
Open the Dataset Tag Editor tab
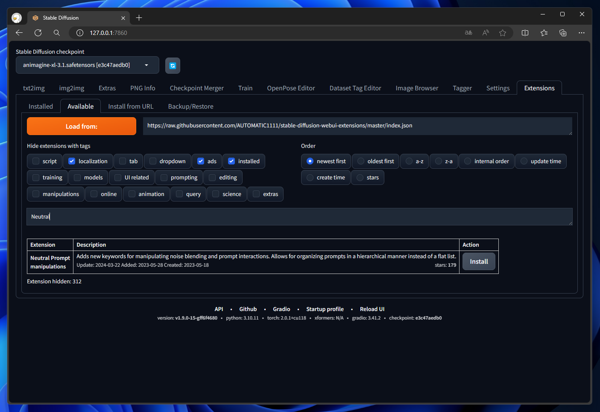[x=355, y=88]
